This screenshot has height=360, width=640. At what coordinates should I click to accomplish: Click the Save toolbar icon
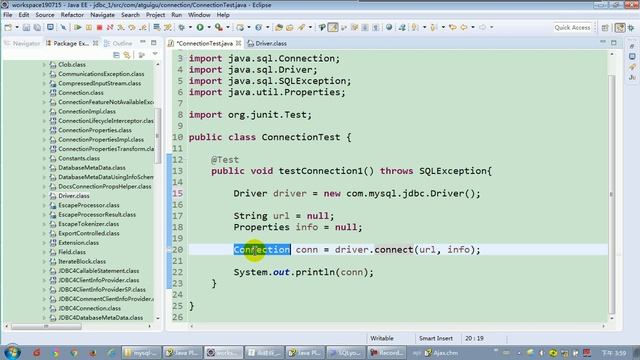coord(26,27)
